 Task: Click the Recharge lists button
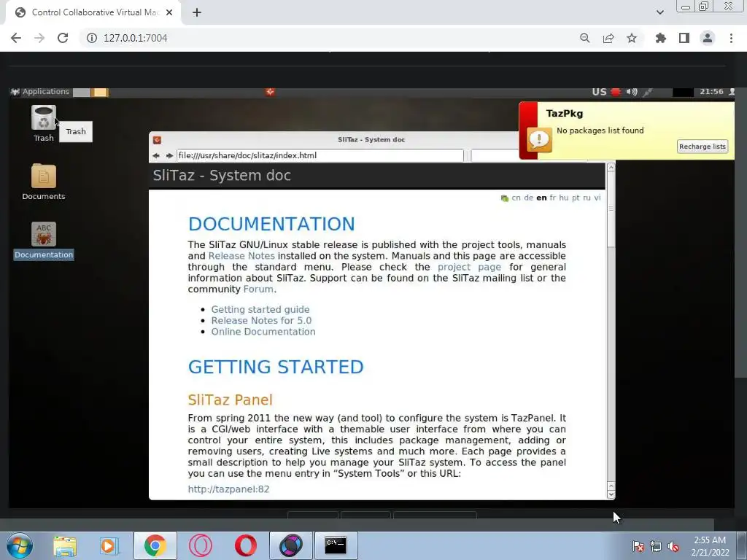[x=703, y=146]
